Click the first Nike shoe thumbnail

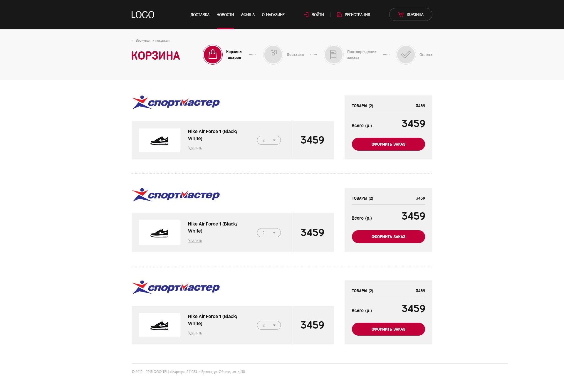pos(159,140)
